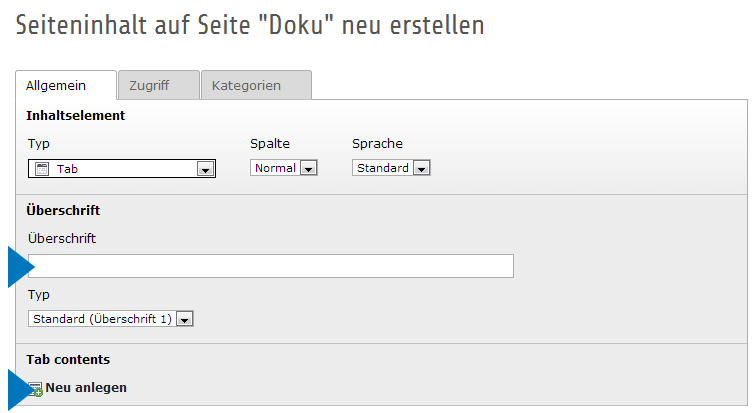Click blue arrow marker beside Neu anlegen
Screen dimensions: 753x413
pos(19,388)
